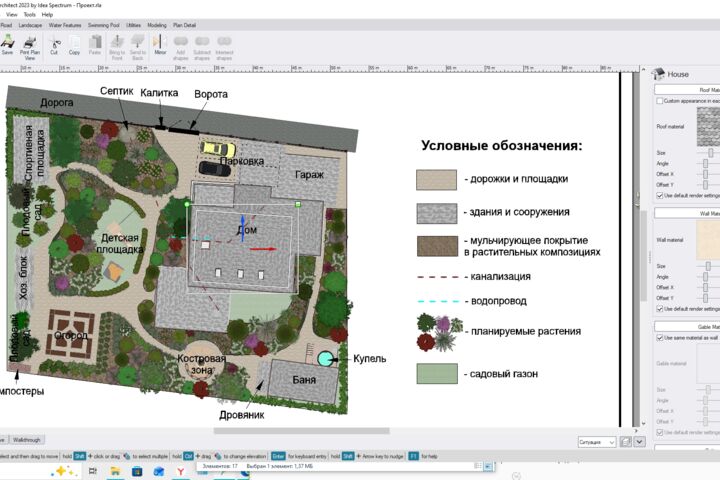Switch to the Plan Detail tab

(184, 25)
